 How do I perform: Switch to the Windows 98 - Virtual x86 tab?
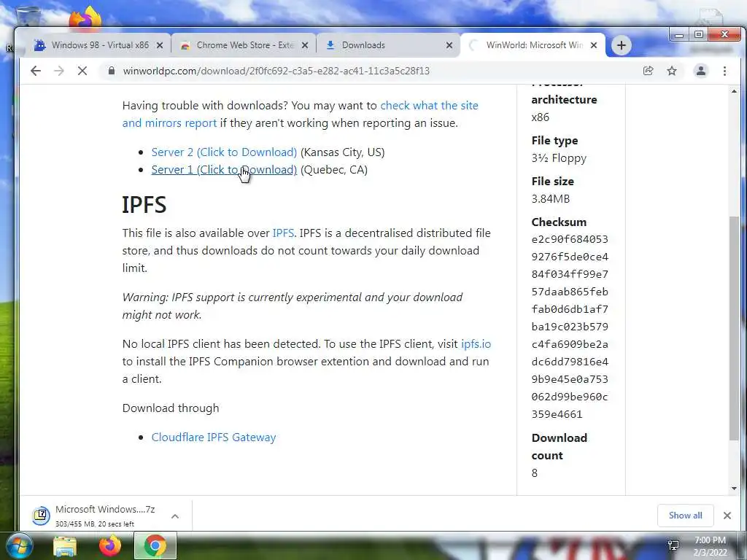pyautogui.click(x=98, y=45)
